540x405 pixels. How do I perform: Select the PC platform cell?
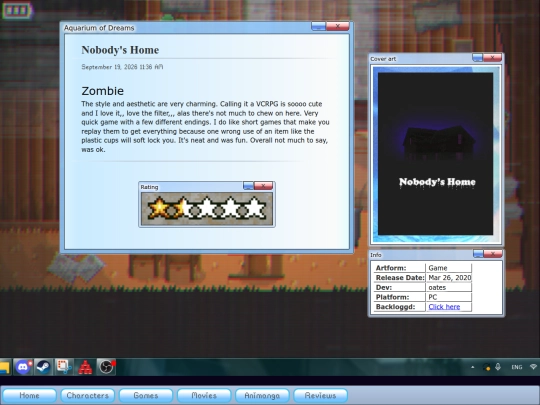pyautogui.click(x=449, y=297)
